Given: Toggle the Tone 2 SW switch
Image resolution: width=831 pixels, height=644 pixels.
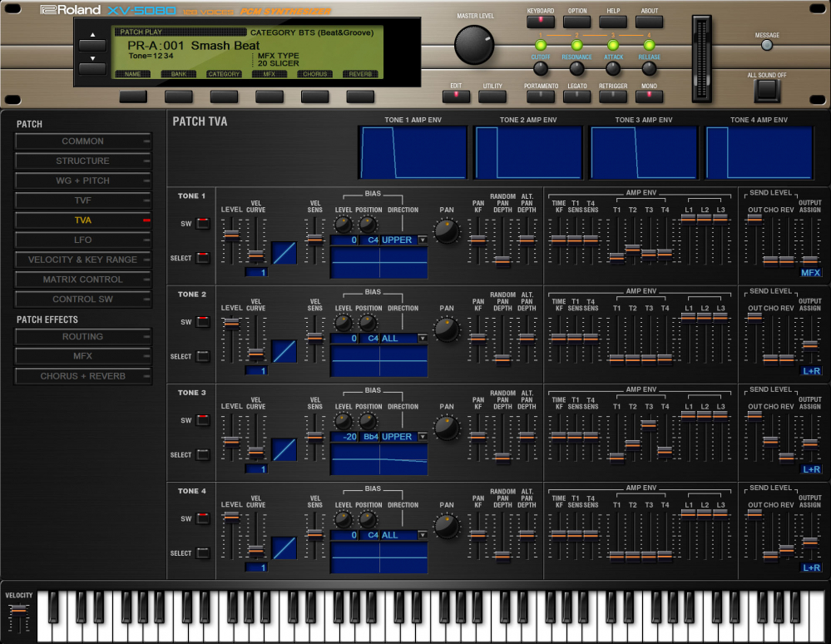Looking at the screenshot, I should tap(203, 322).
